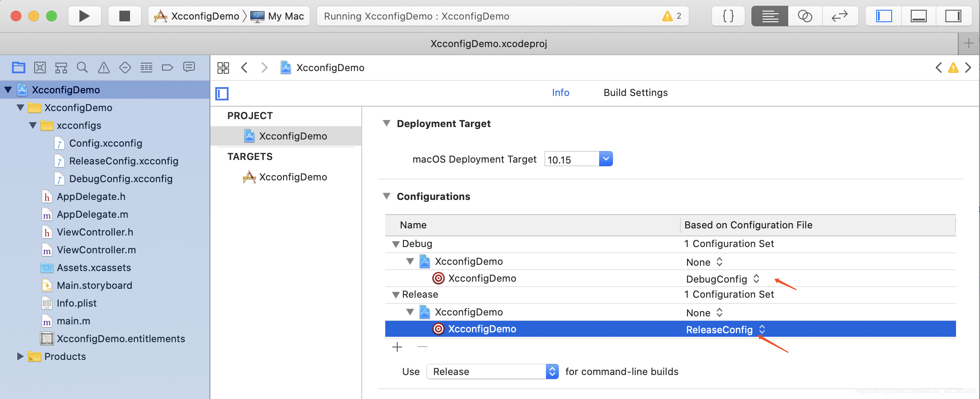Viewport: 980px width, 399px height.
Task: Collapse the xcconfigs folder
Action: pyautogui.click(x=32, y=125)
